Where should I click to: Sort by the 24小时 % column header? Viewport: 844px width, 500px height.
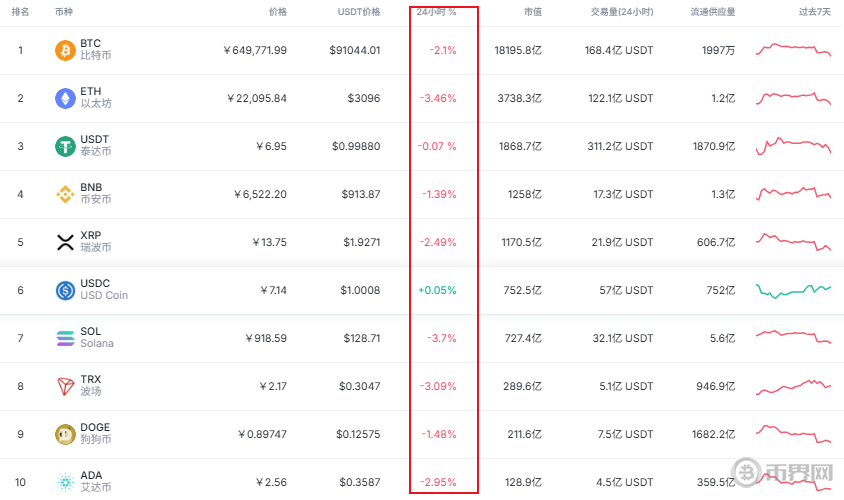[x=436, y=12]
